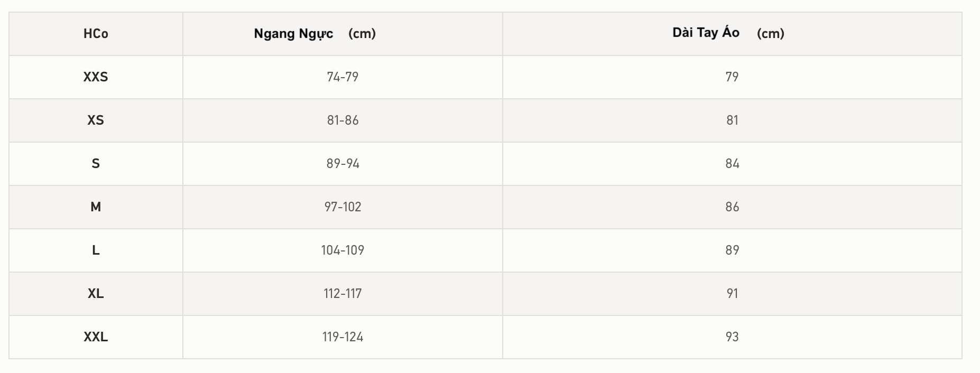Click sleeve length 91 cell
Image resolution: width=980 pixels, height=373 pixels.
pyautogui.click(x=732, y=294)
